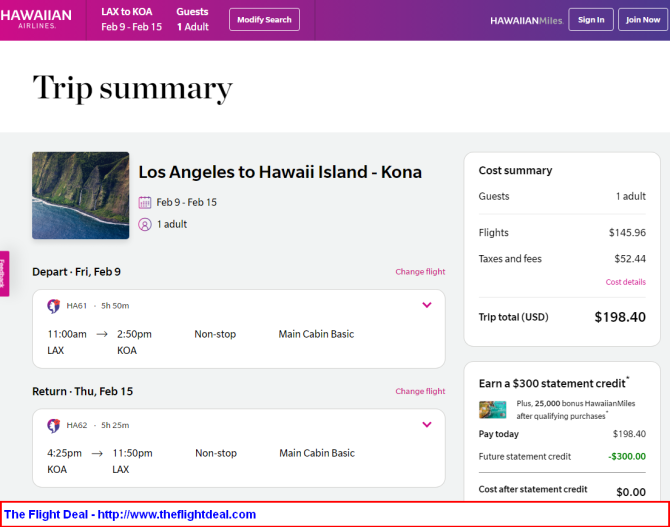Screen dimensions: 670x527
Task: Click the Sign In button
Action: coord(591,20)
